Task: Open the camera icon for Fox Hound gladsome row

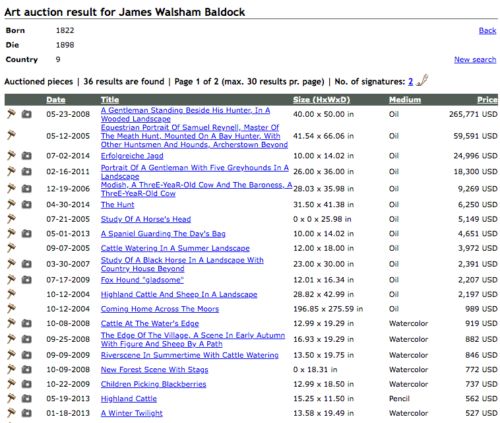Action: (x=27, y=280)
